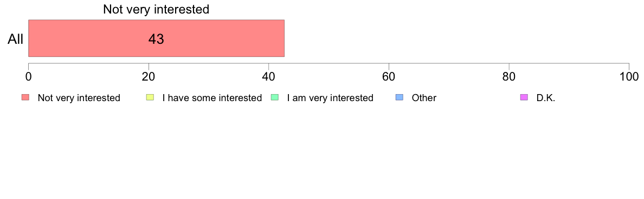Click the 60 axis tick label

tap(389, 76)
